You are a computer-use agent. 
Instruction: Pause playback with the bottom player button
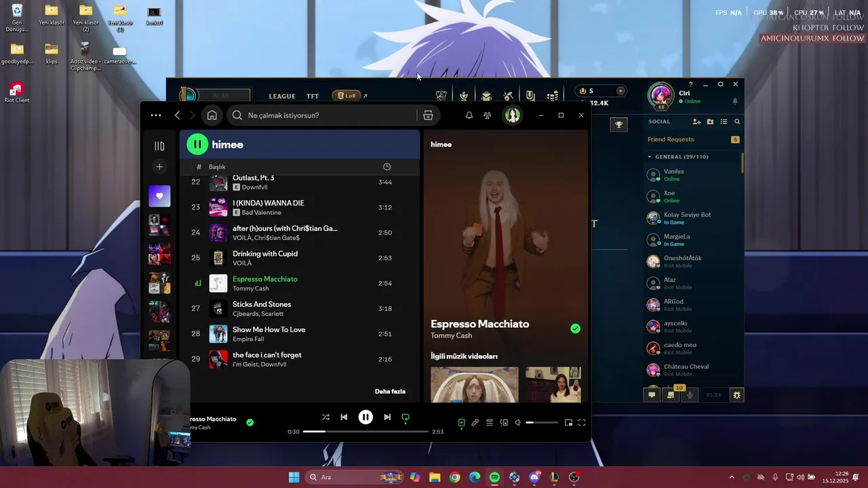[x=365, y=418]
